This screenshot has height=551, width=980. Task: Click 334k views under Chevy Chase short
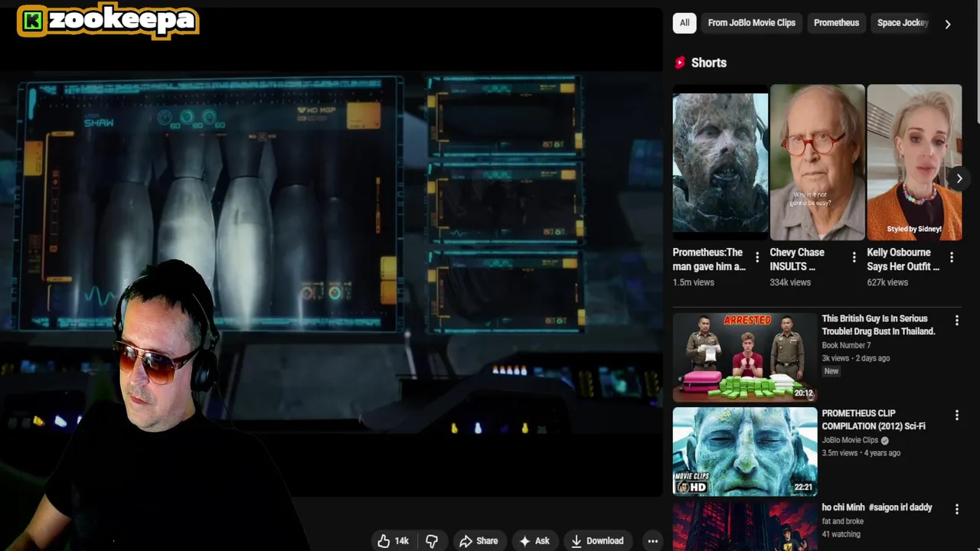pyautogui.click(x=790, y=282)
